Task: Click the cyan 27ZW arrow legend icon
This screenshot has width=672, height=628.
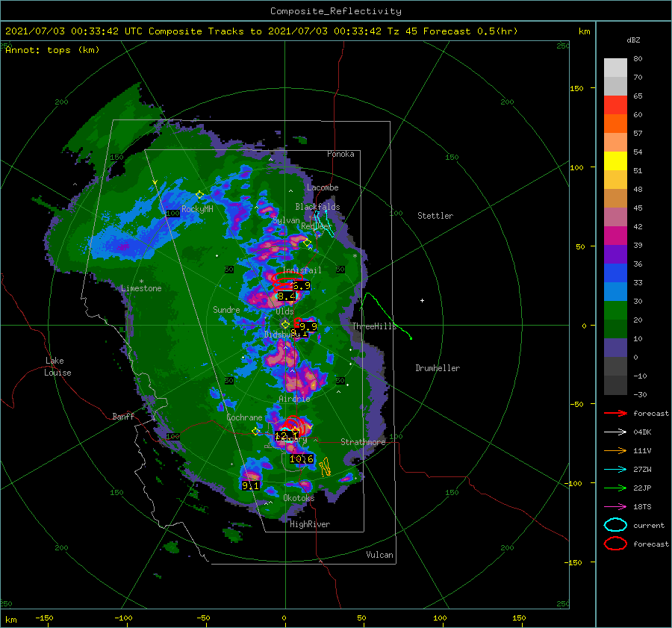Action: pos(615,470)
